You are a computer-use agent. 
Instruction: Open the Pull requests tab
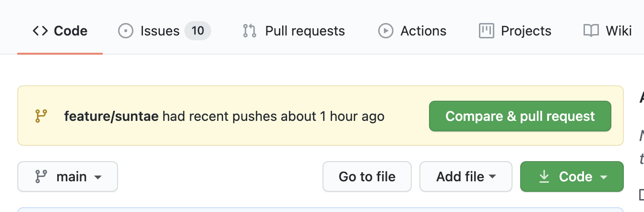point(305,31)
